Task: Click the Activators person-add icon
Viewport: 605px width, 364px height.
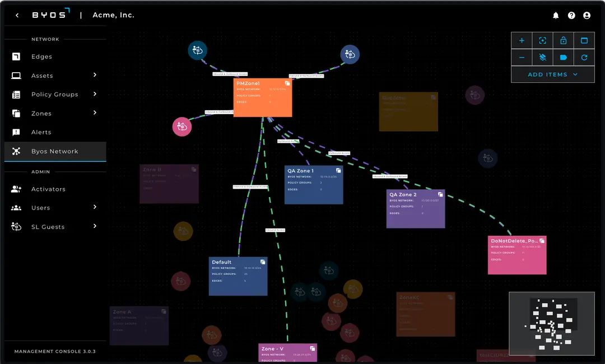Action: [16, 189]
